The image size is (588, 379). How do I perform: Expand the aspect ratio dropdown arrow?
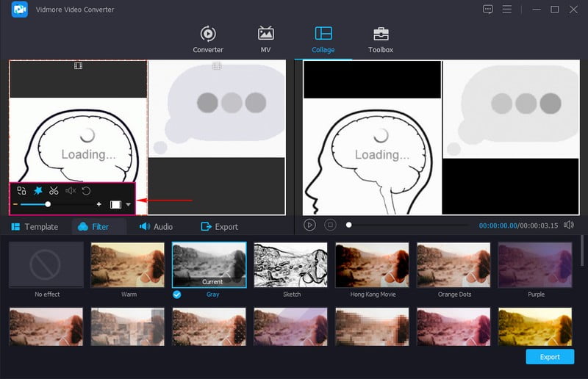(x=129, y=204)
